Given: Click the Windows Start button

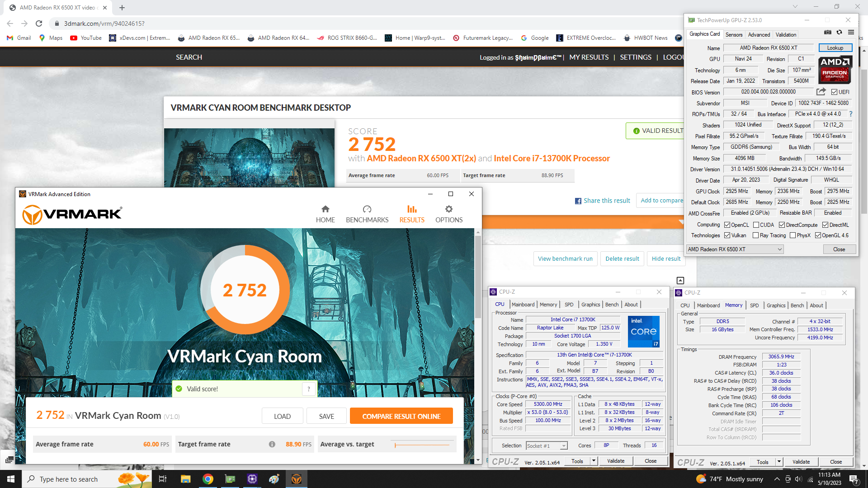Looking at the screenshot, I should [x=11, y=479].
